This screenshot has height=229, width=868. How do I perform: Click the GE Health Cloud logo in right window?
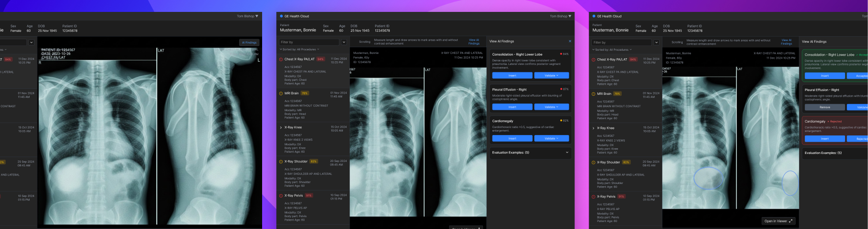594,16
